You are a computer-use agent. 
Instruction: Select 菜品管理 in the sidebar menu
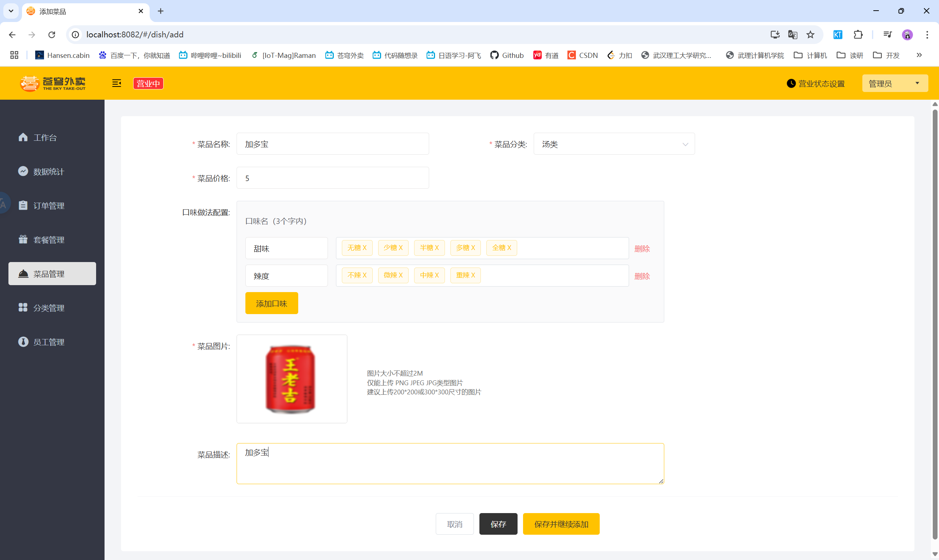tap(52, 273)
